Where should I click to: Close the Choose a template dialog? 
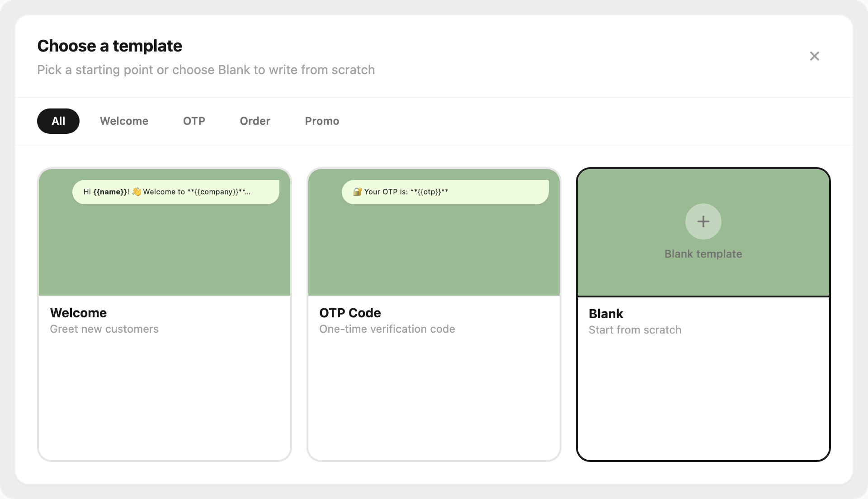point(814,56)
